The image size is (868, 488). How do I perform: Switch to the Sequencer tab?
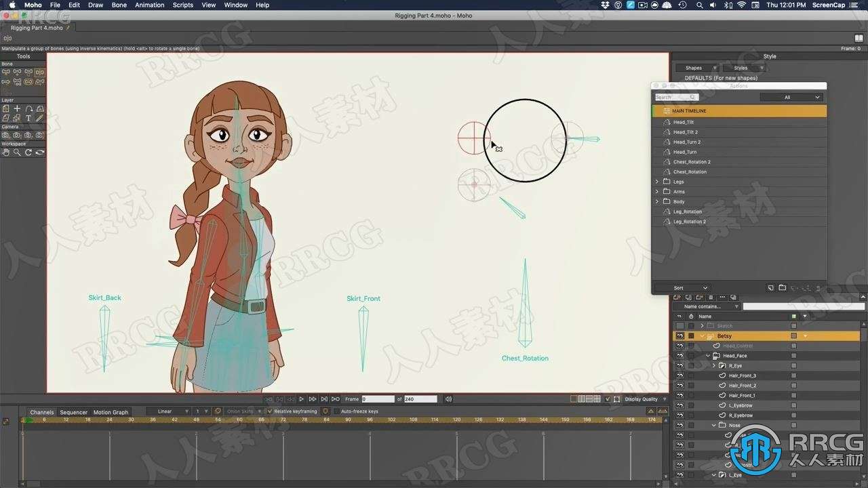tap(73, 412)
